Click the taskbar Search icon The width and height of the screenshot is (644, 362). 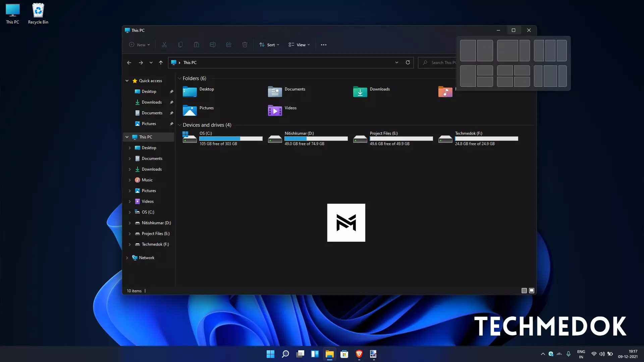pyautogui.click(x=285, y=354)
